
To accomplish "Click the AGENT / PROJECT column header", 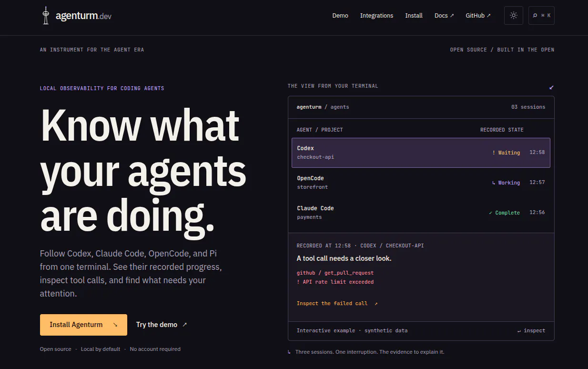I will [x=320, y=130].
